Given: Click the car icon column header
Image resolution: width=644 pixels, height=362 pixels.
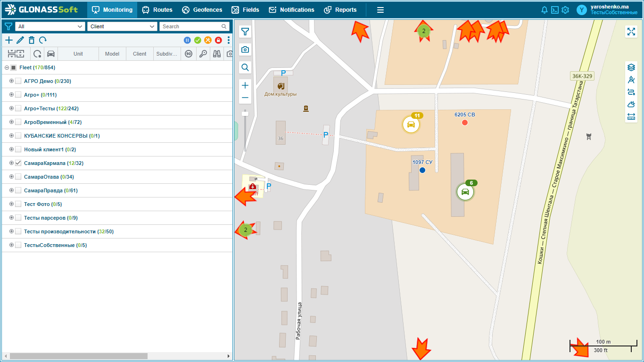Looking at the screenshot, I should (x=51, y=54).
